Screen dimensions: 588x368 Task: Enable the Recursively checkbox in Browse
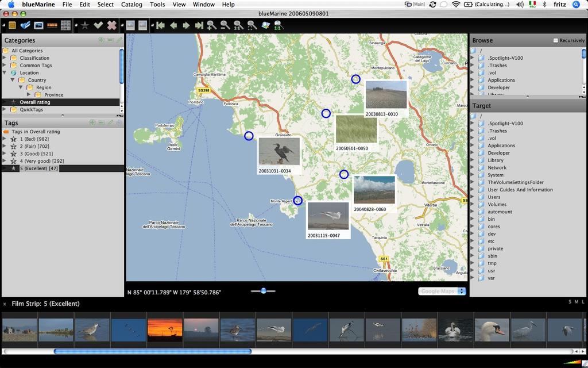(x=556, y=41)
